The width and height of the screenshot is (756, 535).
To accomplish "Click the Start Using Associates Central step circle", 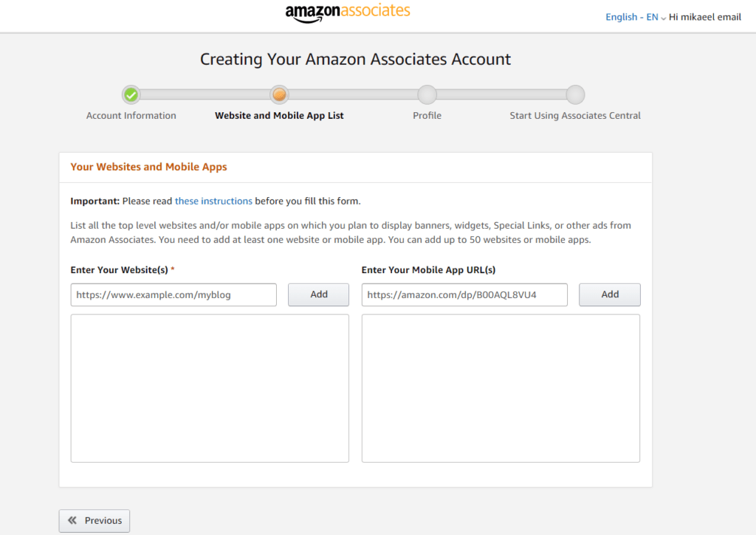I will point(574,94).
